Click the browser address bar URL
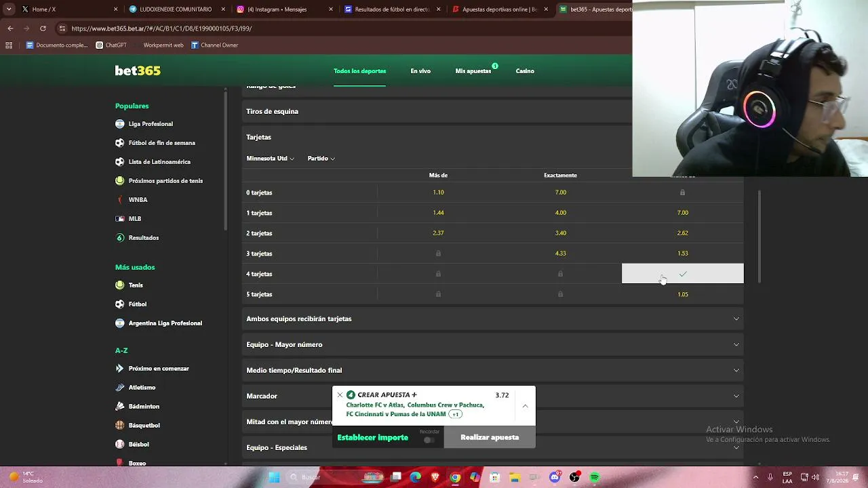 pyautogui.click(x=161, y=28)
